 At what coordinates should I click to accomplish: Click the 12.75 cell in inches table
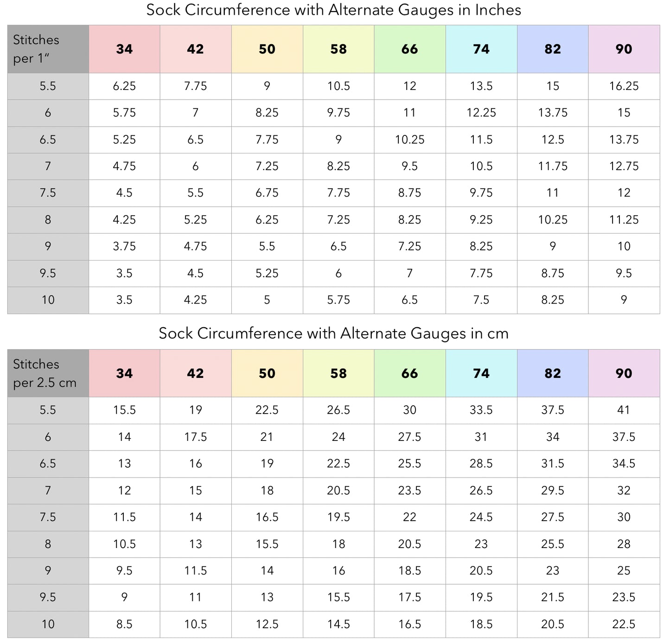point(624,166)
